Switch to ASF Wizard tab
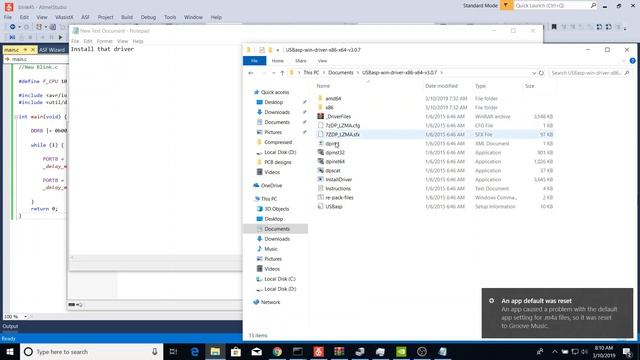Viewport: 640px width, 360px height. pyautogui.click(x=52, y=50)
